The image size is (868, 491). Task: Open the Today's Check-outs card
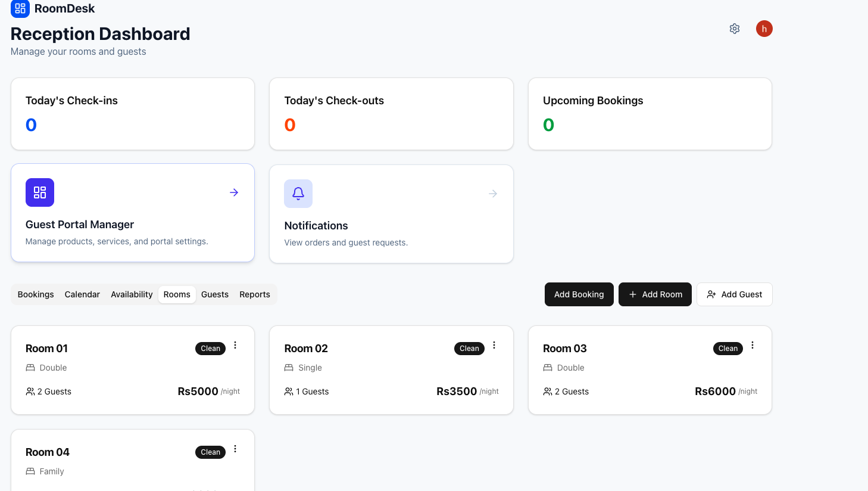[391, 114]
